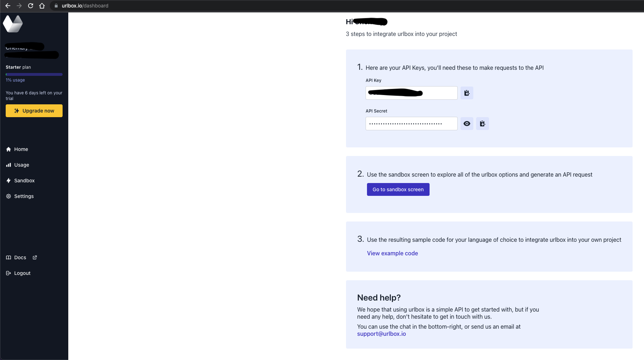Click the urlbox logo in sidebar

click(13, 24)
